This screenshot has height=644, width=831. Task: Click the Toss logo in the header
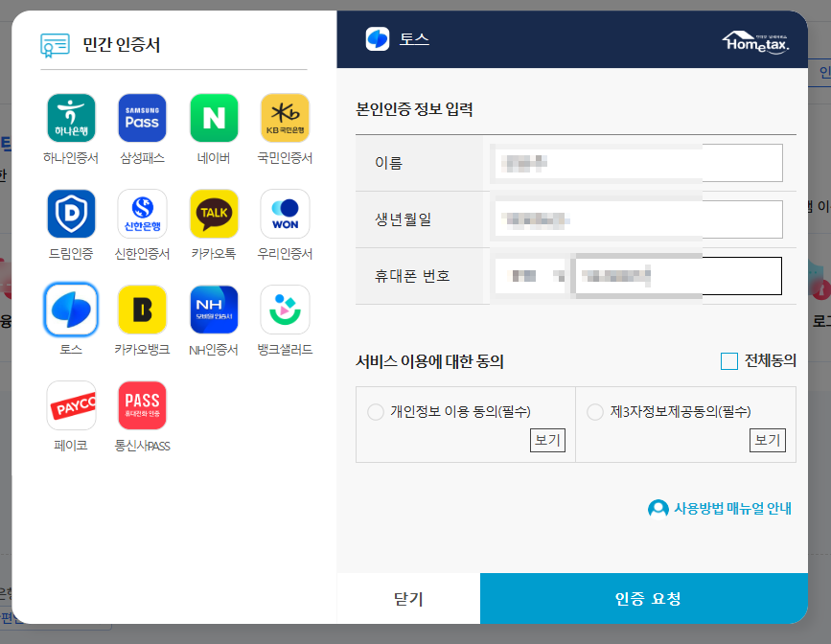point(378,39)
